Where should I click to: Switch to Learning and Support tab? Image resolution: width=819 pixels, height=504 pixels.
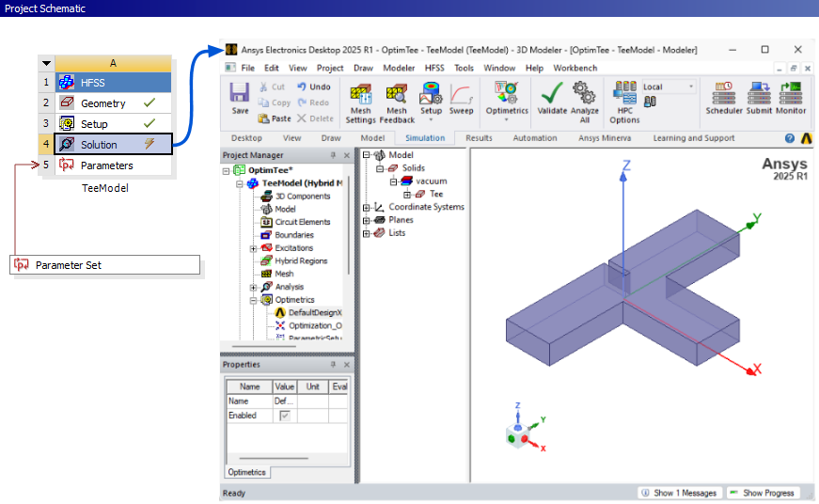tap(694, 138)
